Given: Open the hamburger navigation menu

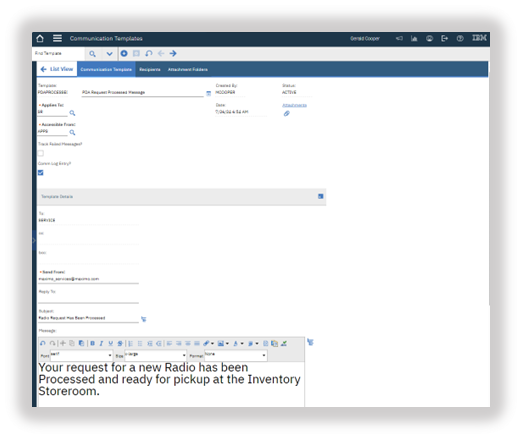Looking at the screenshot, I should click(x=57, y=38).
